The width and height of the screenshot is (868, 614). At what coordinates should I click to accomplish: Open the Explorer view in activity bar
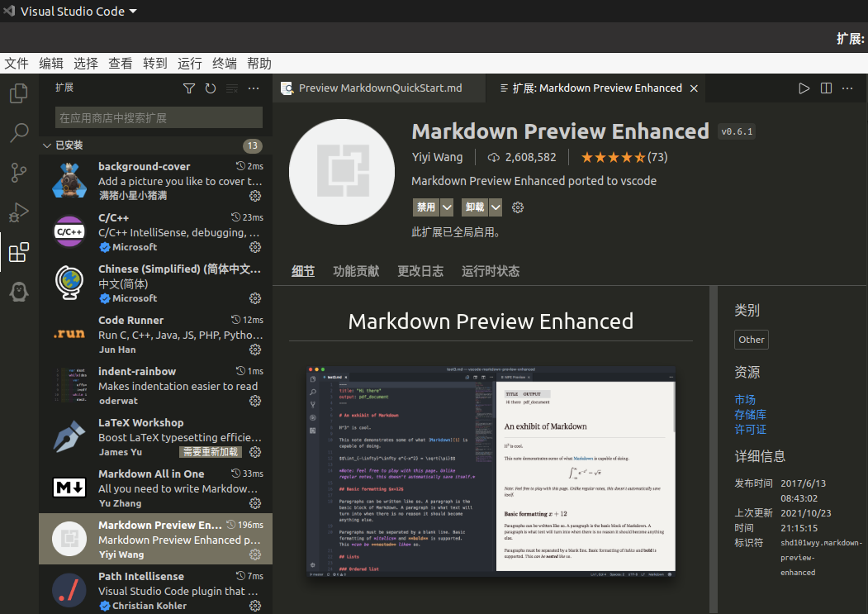pyautogui.click(x=19, y=93)
